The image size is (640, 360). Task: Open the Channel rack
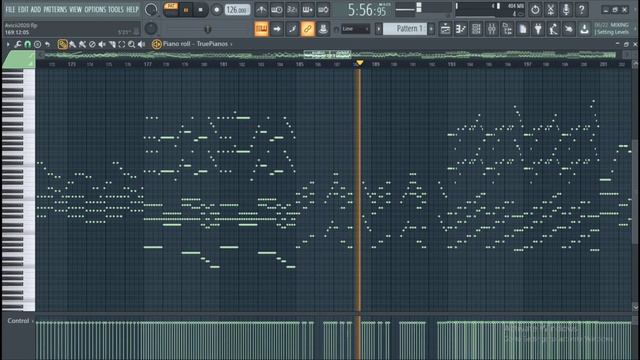click(476, 29)
